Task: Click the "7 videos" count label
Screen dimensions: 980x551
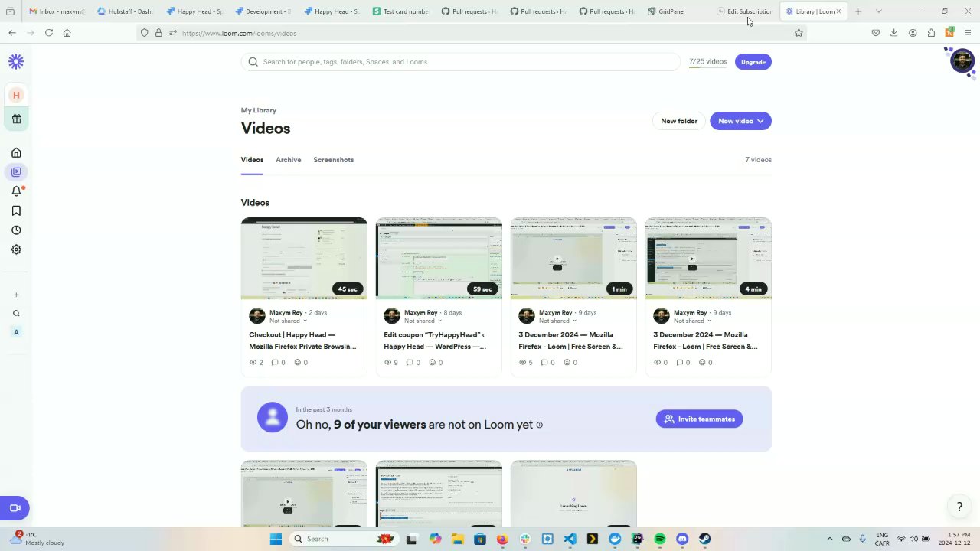Action: (x=759, y=160)
